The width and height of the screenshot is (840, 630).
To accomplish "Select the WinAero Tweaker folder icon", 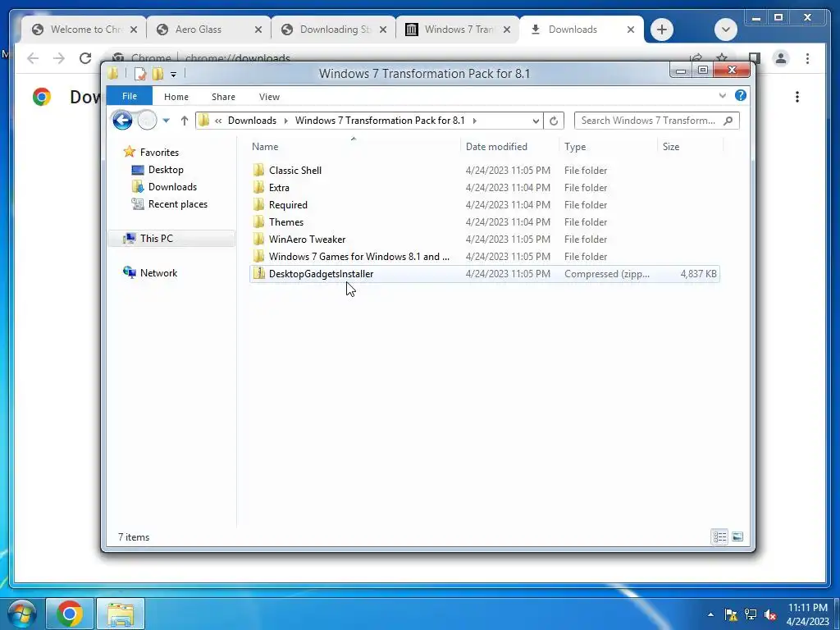I will (x=258, y=239).
